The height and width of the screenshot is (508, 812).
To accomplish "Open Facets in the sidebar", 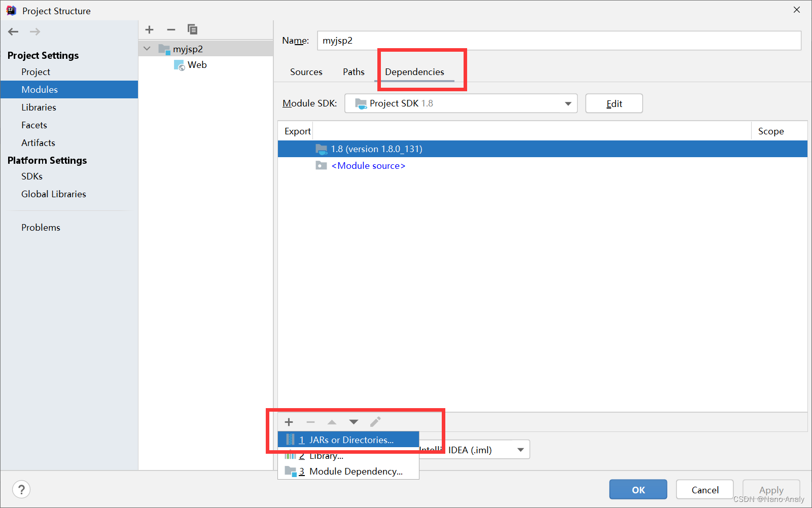I will pos(69,125).
